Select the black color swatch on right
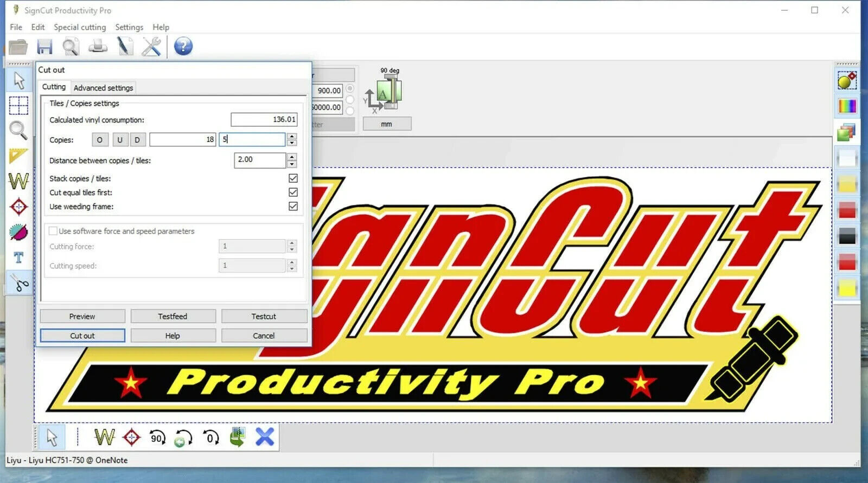This screenshot has height=483, width=868. (x=847, y=236)
